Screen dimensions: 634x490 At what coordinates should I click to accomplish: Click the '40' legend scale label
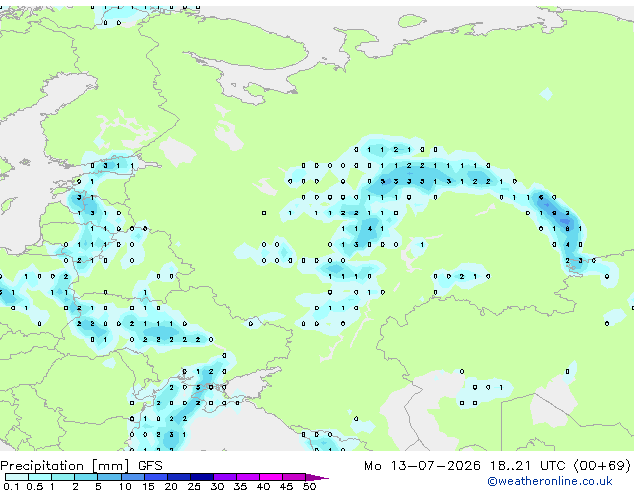tap(263, 486)
